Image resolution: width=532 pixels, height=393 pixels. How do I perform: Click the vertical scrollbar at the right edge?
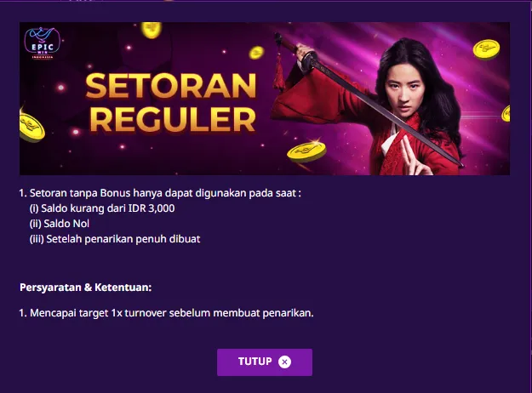529,196
